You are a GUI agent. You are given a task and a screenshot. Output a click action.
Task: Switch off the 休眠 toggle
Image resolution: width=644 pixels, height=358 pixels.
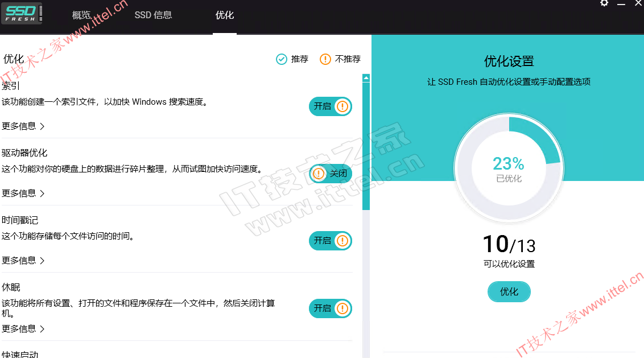click(x=330, y=308)
